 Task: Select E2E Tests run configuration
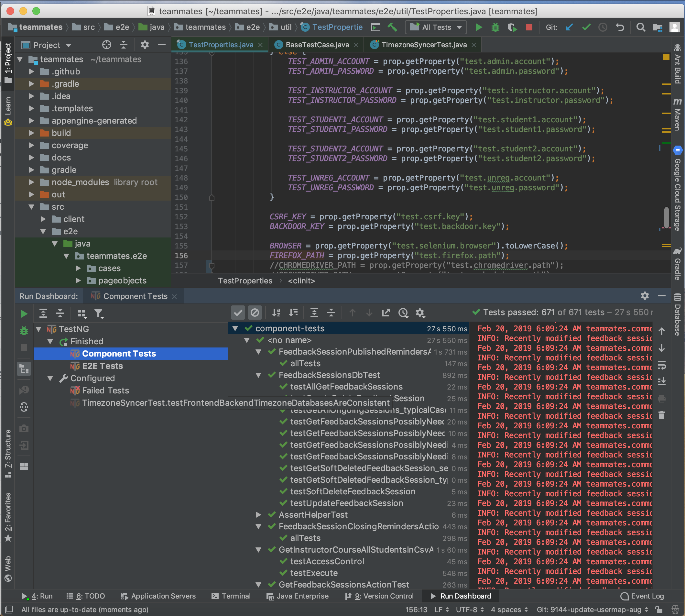[x=102, y=366]
